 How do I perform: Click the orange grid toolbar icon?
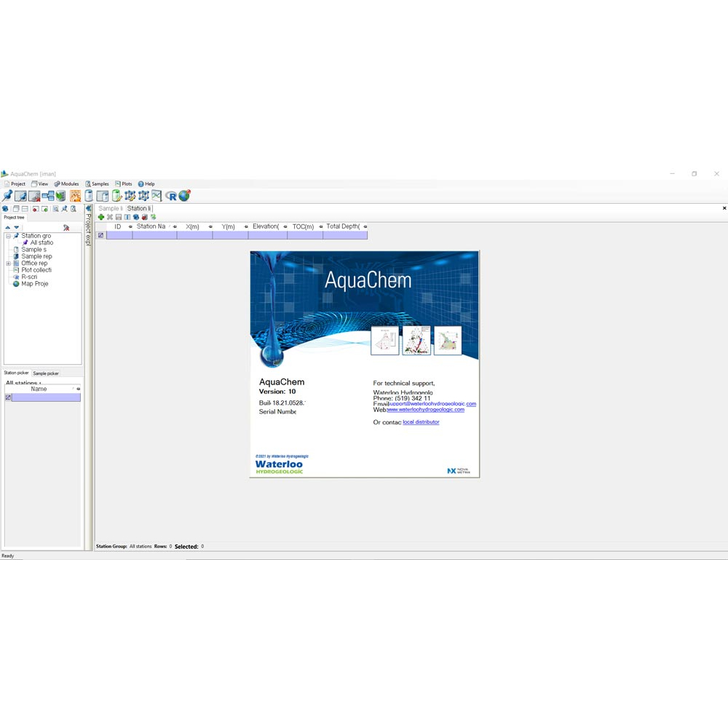(x=75, y=196)
